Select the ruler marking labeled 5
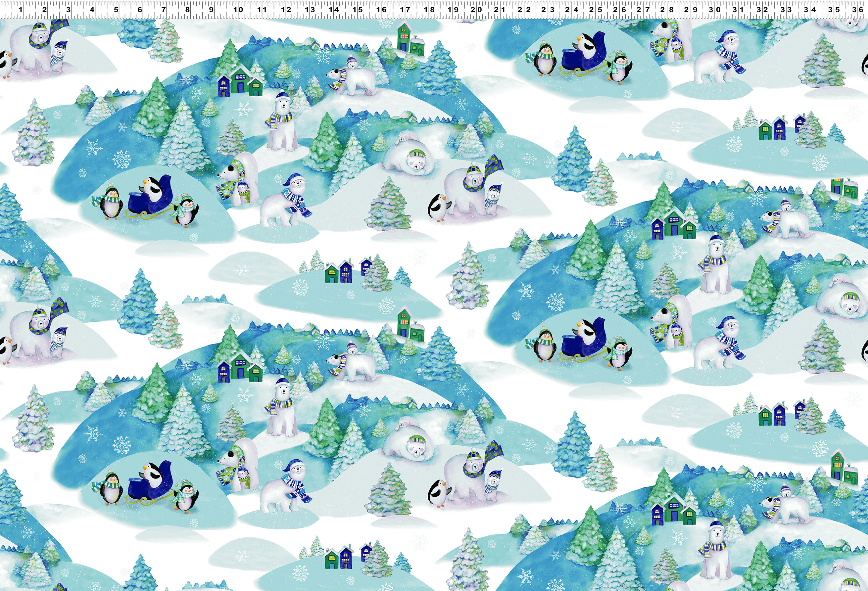This screenshot has height=591, width=868. pyautogui.click(x=116, y=10)
